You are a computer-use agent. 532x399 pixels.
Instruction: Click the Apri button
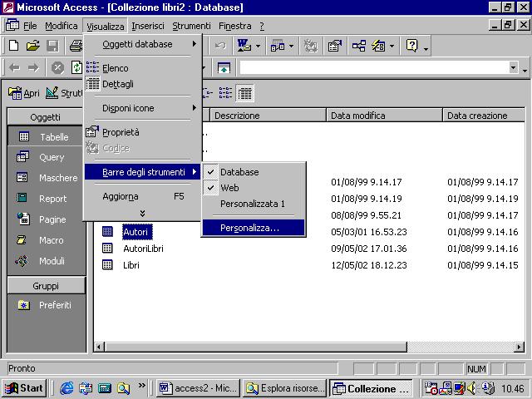pos(24,93)
